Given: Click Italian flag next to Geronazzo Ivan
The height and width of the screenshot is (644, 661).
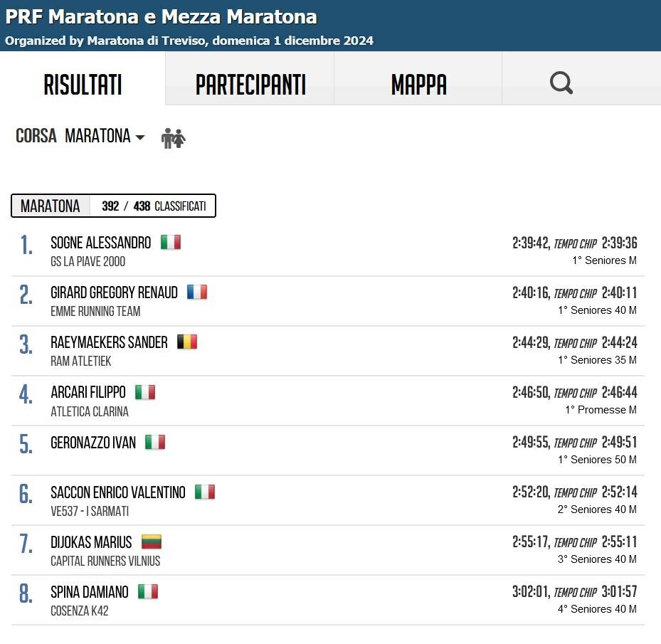Looking at the screenshot, I should point(155,443).
